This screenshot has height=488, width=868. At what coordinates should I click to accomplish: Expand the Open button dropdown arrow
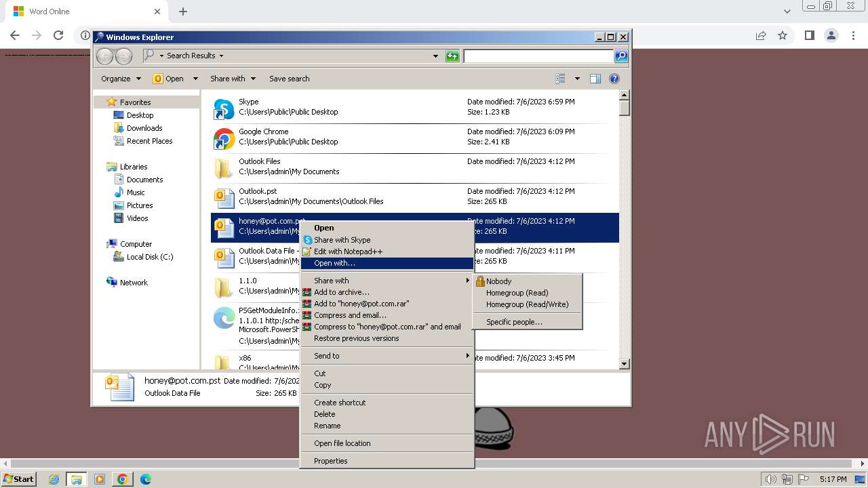tap(195, 79)
